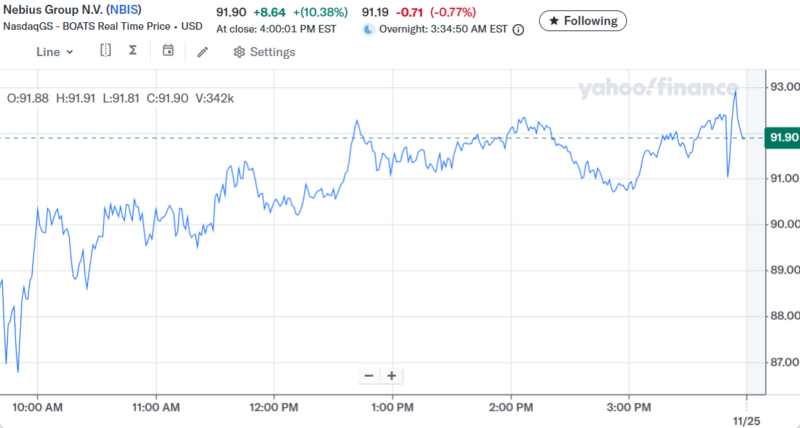This screenshot has width=800, height=428.
Task: Click the 12:00 PM time axis label
Action: (x=275, y=407)
